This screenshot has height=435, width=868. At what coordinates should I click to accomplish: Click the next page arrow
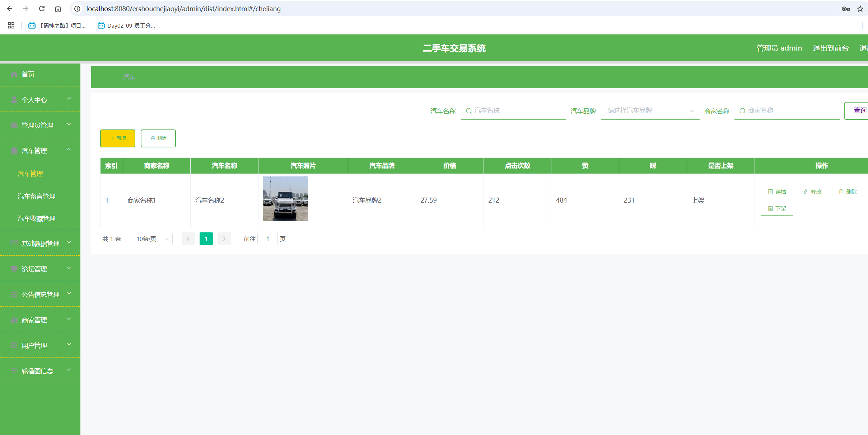pyautogui.click(x=224, y=239)
